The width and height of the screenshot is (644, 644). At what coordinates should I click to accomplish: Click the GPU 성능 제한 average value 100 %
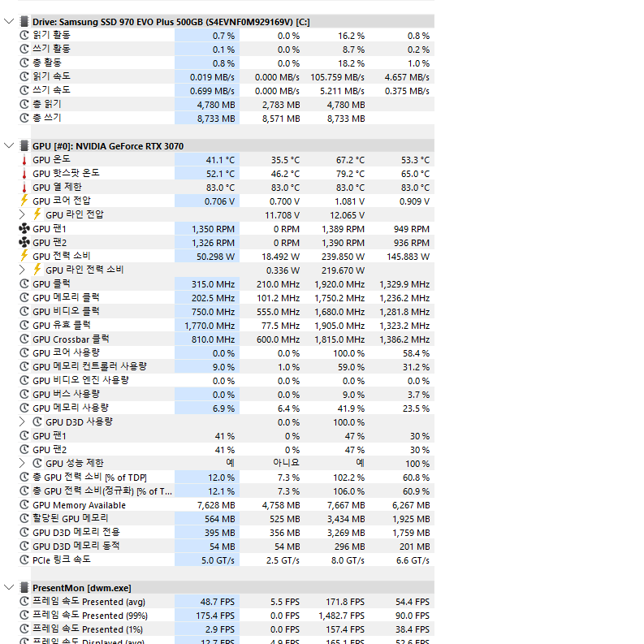point(417,463)
